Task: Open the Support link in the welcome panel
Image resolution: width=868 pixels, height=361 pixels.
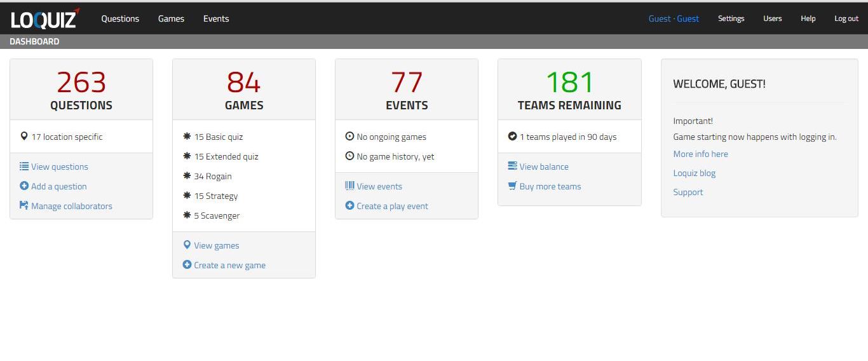Action: point(688,192)
